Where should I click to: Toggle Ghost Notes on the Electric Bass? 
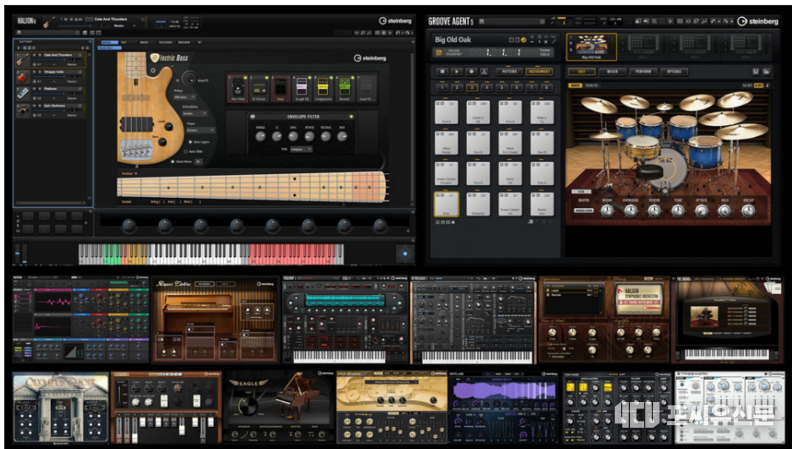pyautogui.click(x=173, y=162)
